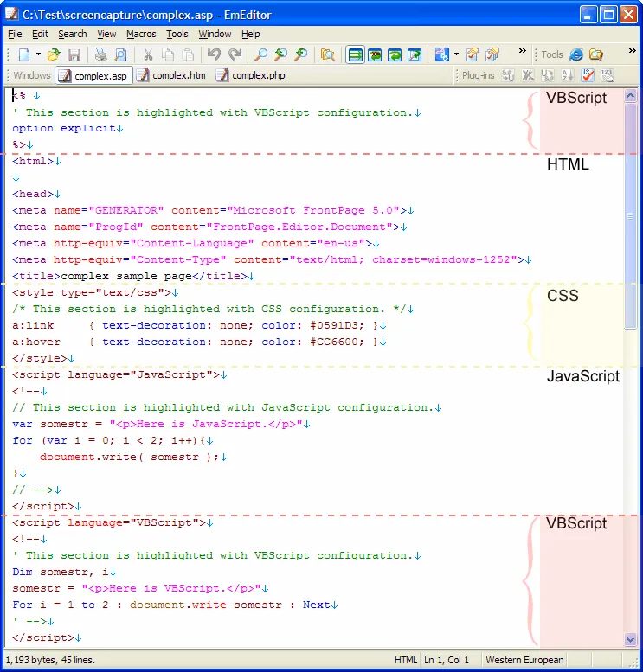This screenshot has height=672, width=643.
Task: Click the Internet Explorer tool icon
Action: (x=576, y=54)
